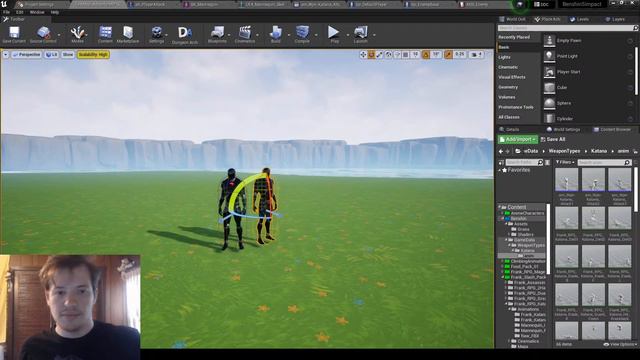Image resolution: width=640 pixels, height=360 pixels.
Task: Select the scale transform gizmo icon
Action: [380, 55]
